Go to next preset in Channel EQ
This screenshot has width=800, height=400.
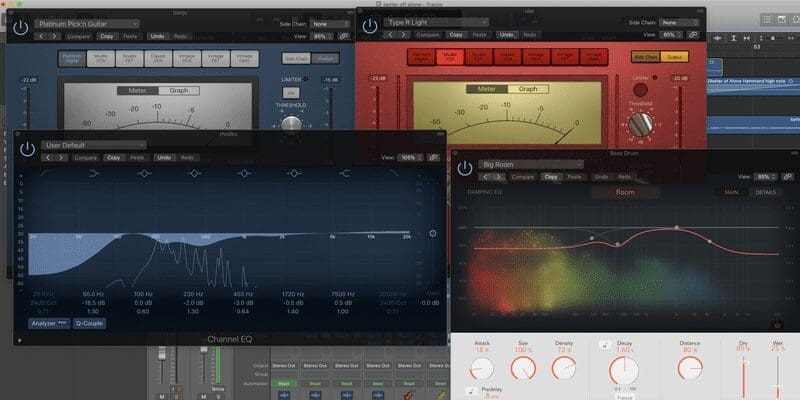coord(61,158)
